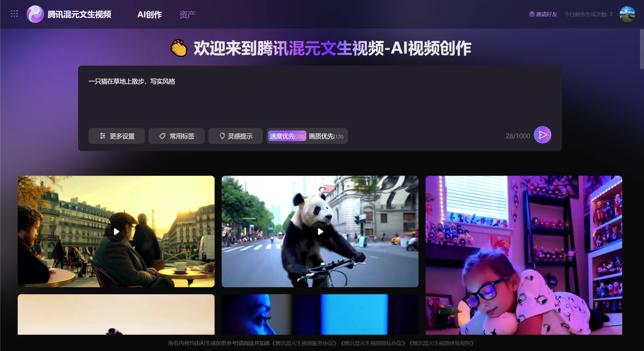Play the Paris café video
644x351 pixels.
(x=116, y=231)
